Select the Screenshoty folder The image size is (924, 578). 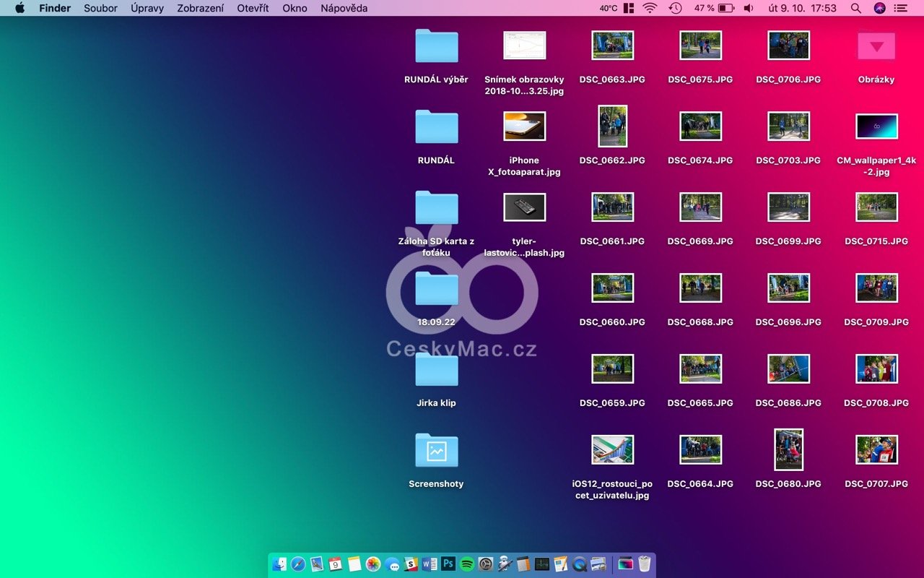point(436,451)
